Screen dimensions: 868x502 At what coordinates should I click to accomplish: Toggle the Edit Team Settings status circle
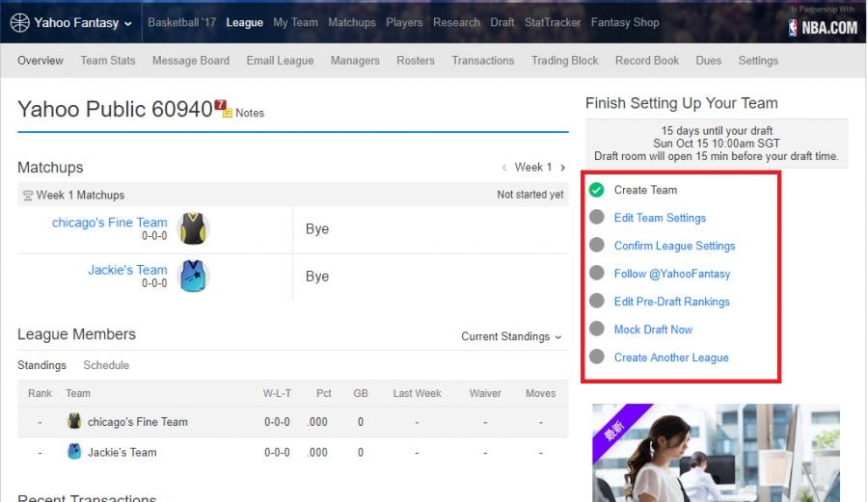pos(596,217)
